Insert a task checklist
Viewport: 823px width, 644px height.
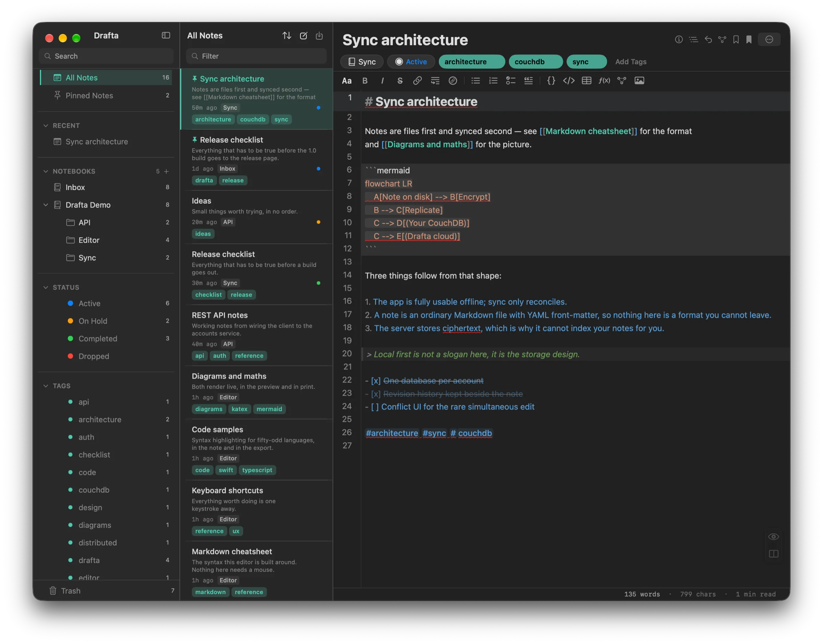pos(511,81)
